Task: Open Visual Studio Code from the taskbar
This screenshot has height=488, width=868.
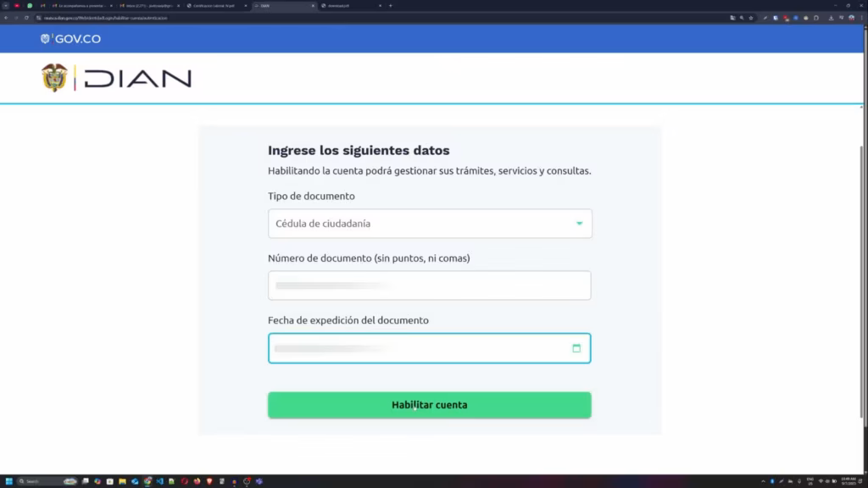Action: coord(159,481)
